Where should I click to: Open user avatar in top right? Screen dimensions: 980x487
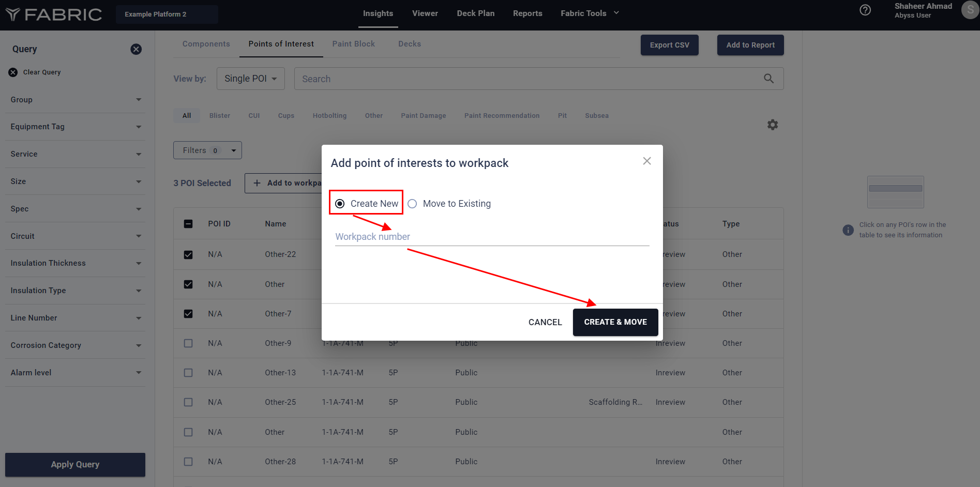tap(969, 10)
